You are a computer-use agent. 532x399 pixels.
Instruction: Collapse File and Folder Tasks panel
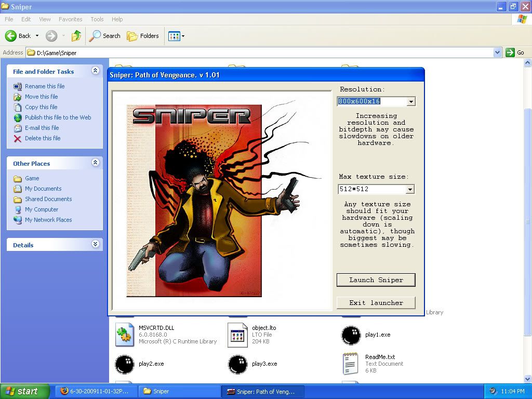pos(96,71)
